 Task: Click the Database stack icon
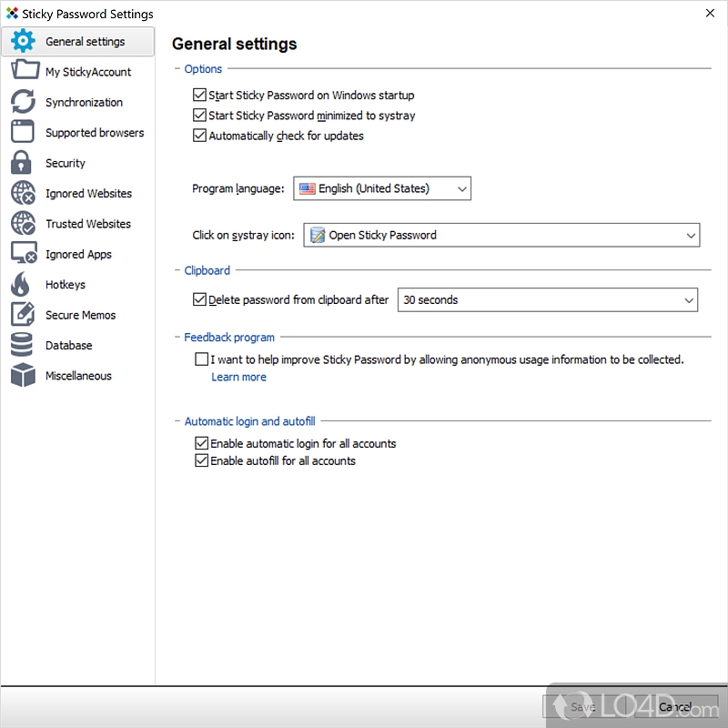pyautogui.click(x=22, y=345)
